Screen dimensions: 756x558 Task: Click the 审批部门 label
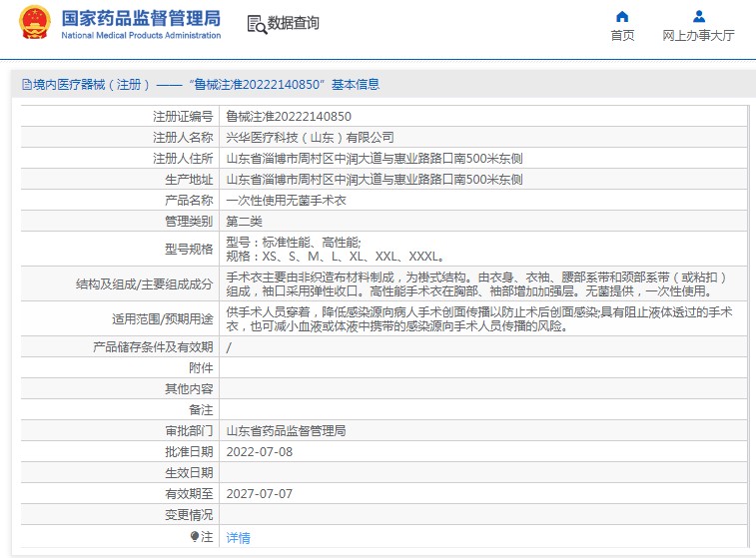(x=189, y=431)
